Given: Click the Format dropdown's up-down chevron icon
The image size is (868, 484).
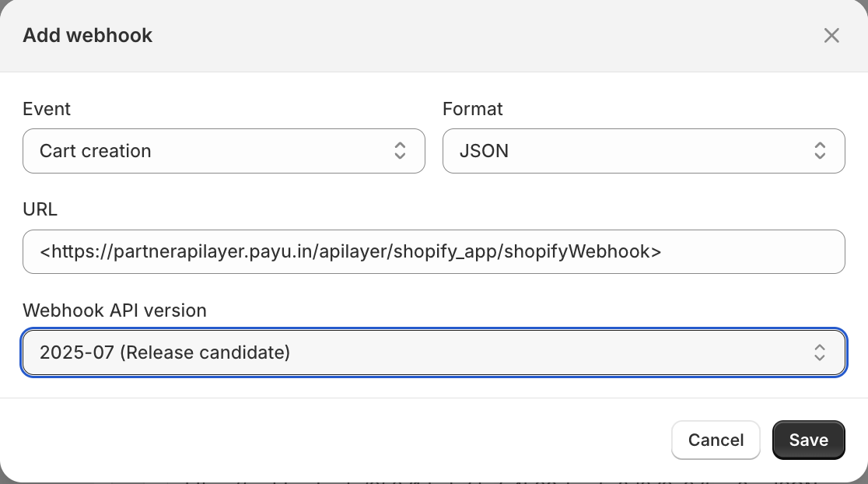Looking at the screenshot, I should pos(820,151).
